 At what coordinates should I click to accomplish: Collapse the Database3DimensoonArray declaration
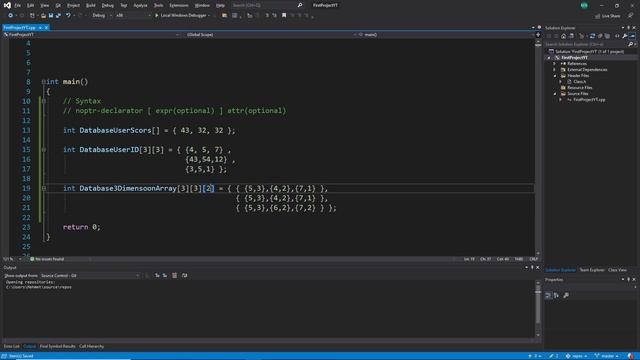click(44, 188)
